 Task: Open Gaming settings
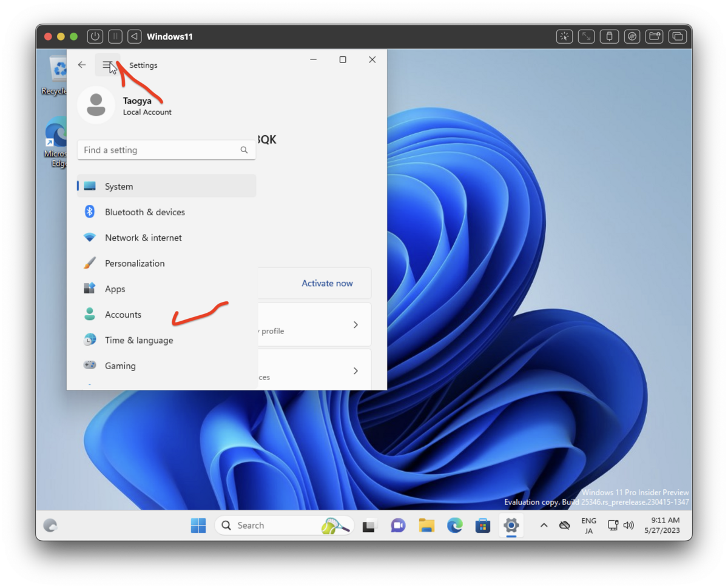click(166, 366)
